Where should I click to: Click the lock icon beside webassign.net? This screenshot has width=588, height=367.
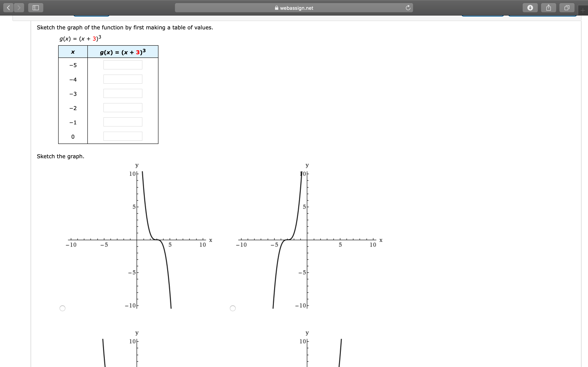(x=276, y=8)
